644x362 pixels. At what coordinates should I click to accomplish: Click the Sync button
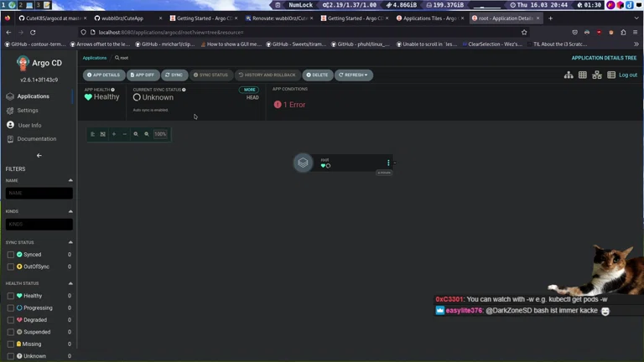tap(174, 75)
